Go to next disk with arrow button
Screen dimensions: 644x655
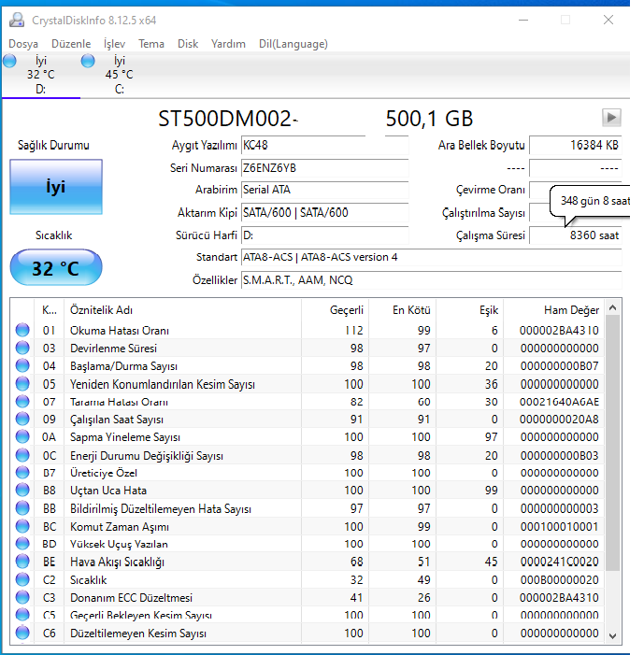pyautogui.click(x=611, y=118)
